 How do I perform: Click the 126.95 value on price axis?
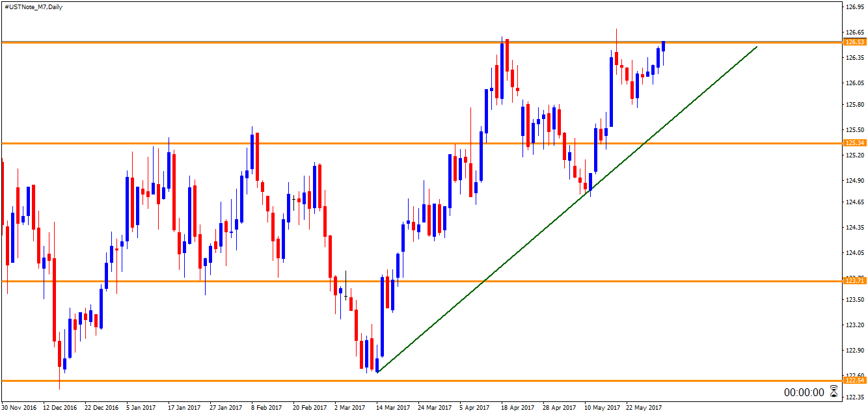pos(854,7)
